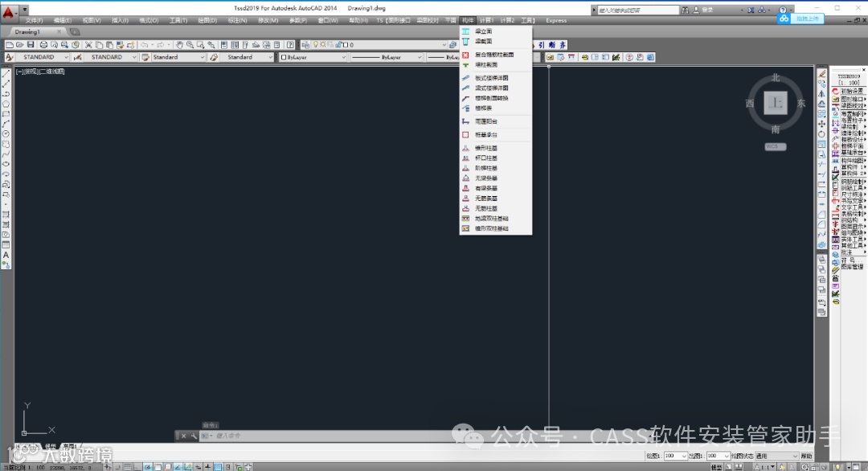Image resolution: width=868 pixels, height=471 pixels.
Task: Open the multileader style Standard dropdown
Action: point(247,57)
